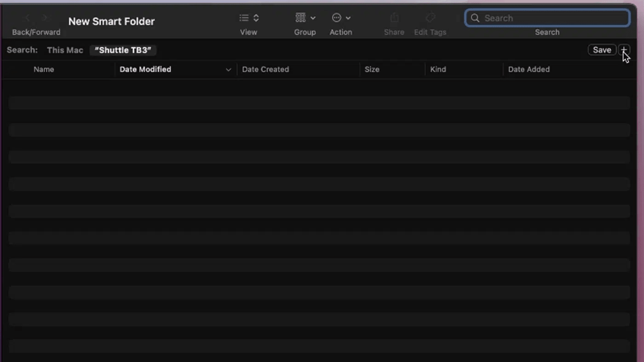Select This Mac search scope
This screenshot has width=644, height=362.
(64, 50)
